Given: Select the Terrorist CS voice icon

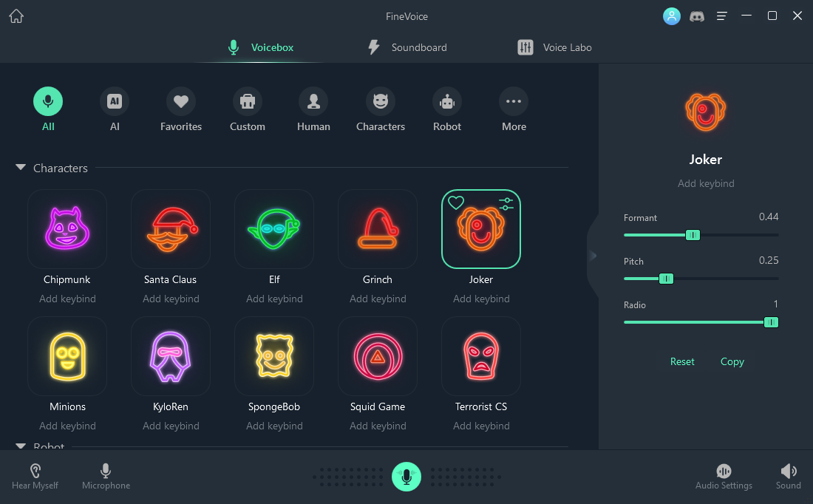Looking at the screenshot, I should click(481, 356).
